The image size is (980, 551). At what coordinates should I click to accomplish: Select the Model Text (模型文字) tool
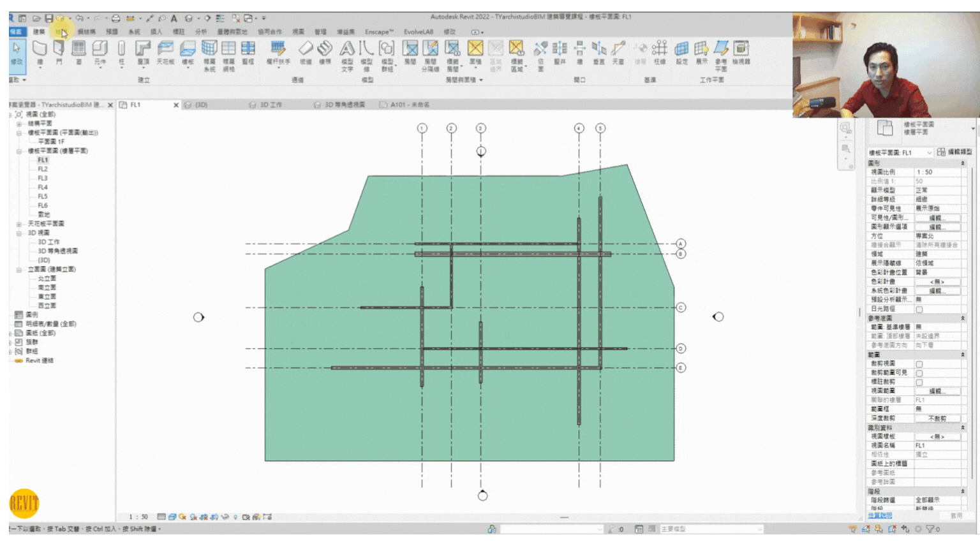click(x=347, y=55)
